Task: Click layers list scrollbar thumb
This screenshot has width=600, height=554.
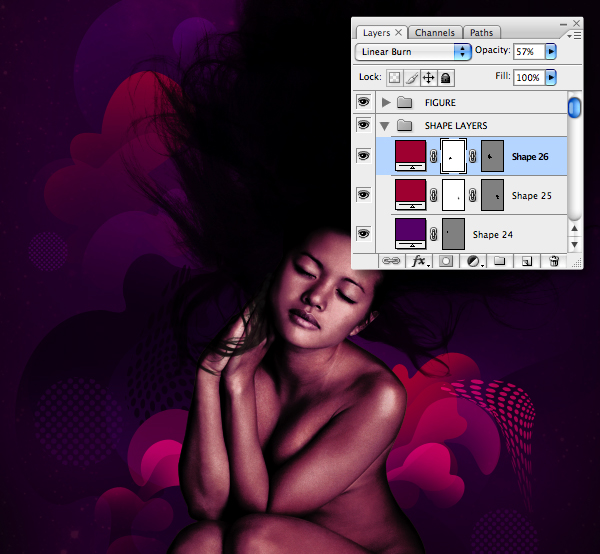Action: tap(574, 108)
